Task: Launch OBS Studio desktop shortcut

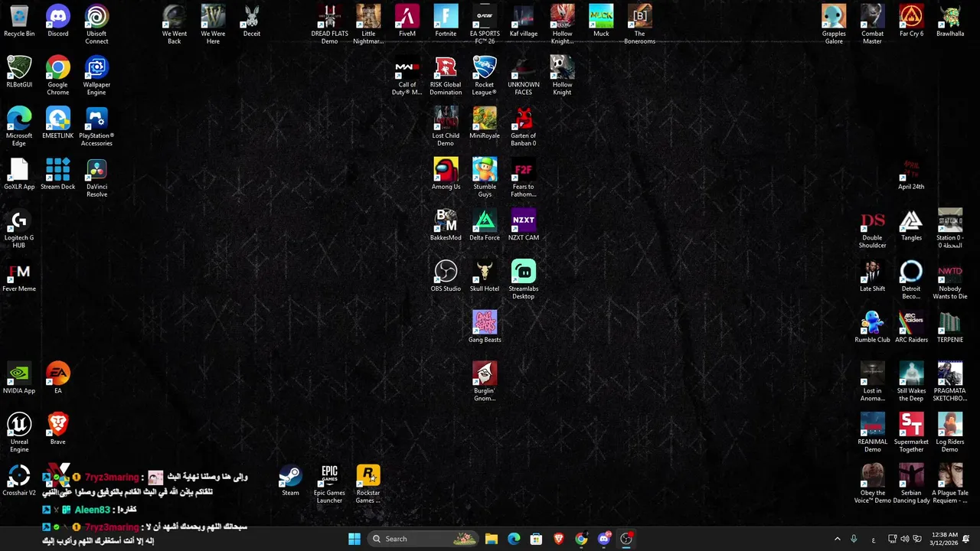Action: [x=446, y=276]
